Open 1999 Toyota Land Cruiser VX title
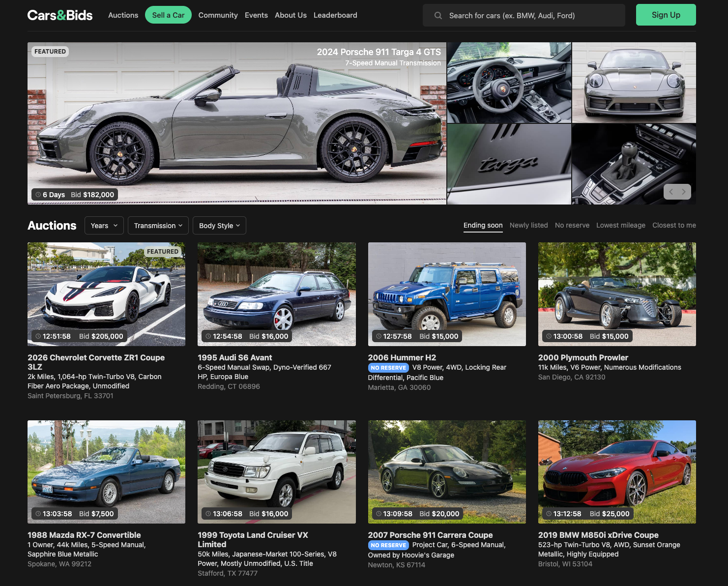 [x=253, y=540]
